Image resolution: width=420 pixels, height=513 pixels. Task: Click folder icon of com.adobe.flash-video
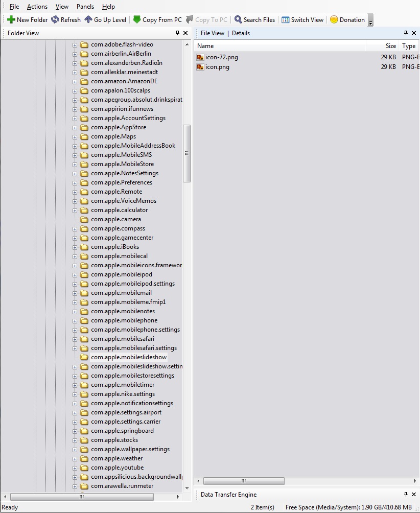tap(84, 44)
